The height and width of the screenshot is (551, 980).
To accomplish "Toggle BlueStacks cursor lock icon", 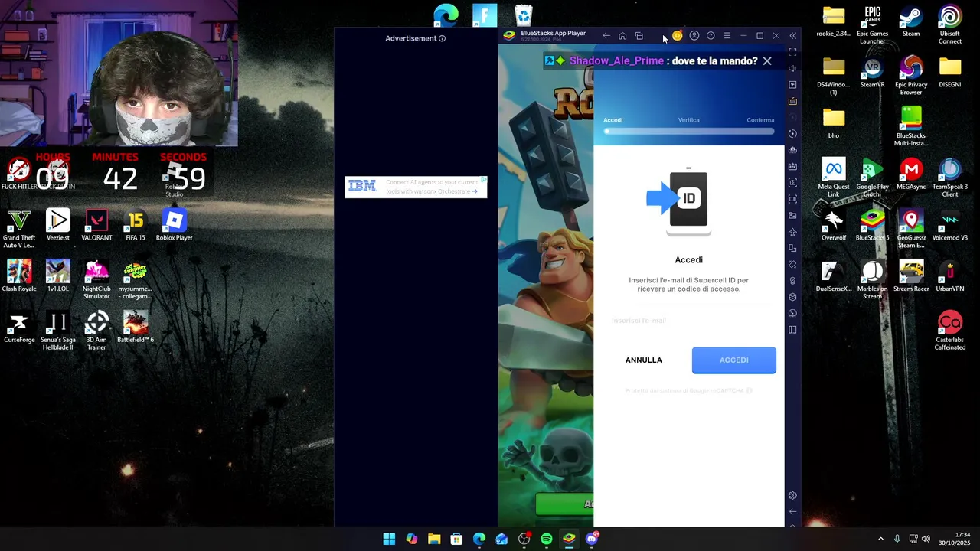I will pyautogui.click(x=792, y=85).
